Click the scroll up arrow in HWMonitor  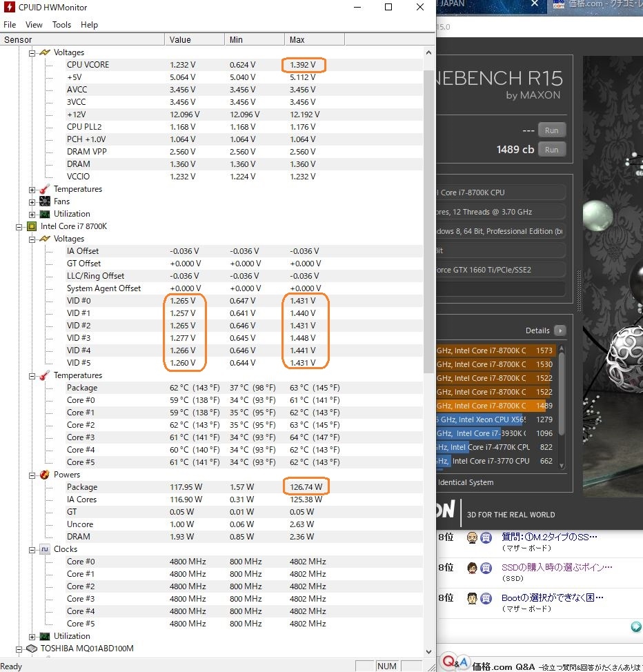point(428,52)
